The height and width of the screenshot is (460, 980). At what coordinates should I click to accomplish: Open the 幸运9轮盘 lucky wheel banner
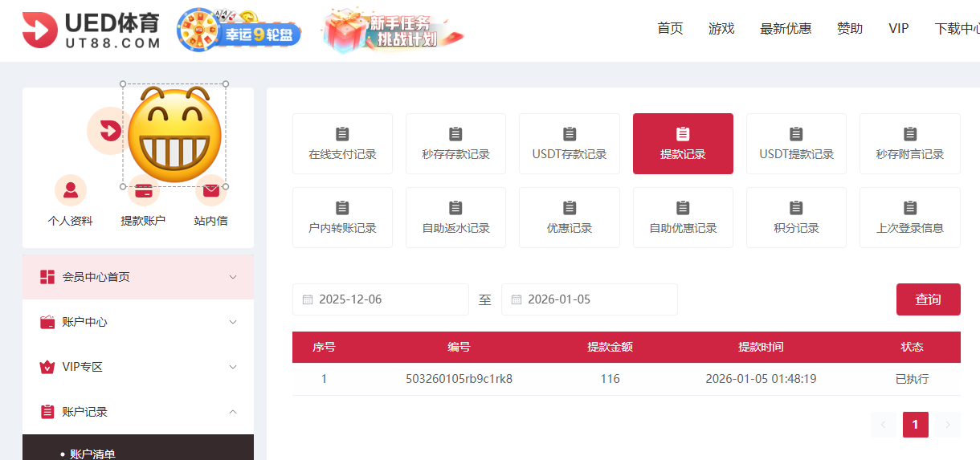(239, 31)
